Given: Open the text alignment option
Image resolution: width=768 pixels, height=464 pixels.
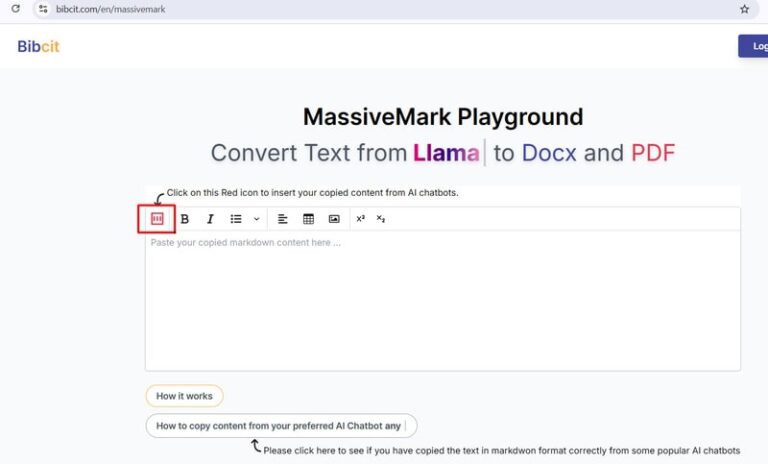Looking at the screenshot, I should tap(283, 219).
